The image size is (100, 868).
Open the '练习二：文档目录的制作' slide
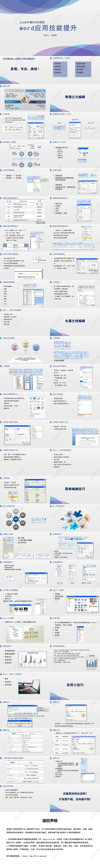[x=75, y=462]
